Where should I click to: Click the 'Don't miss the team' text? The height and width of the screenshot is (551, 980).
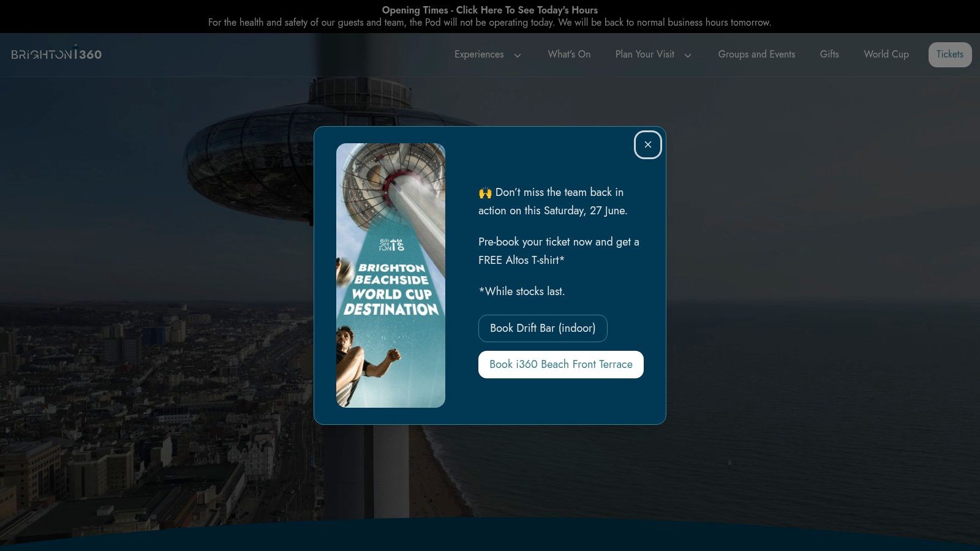(x=552, y=201)
